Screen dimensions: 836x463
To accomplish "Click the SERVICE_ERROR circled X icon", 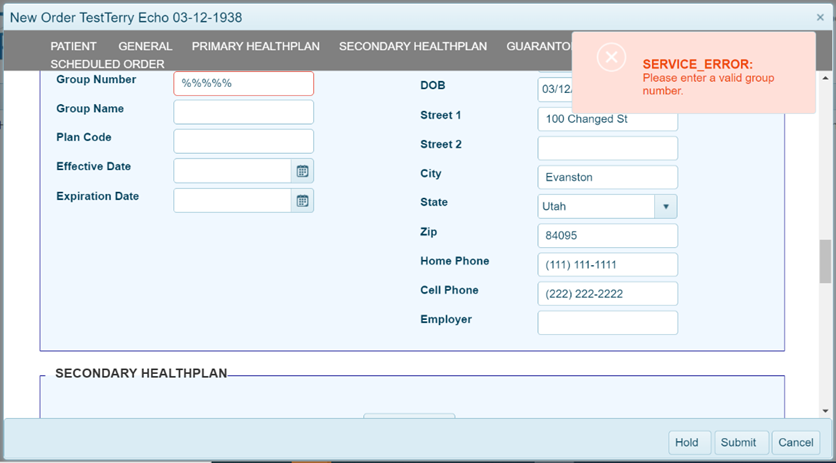I will (611, 57).
